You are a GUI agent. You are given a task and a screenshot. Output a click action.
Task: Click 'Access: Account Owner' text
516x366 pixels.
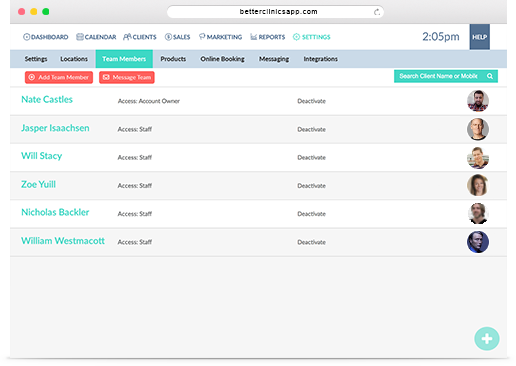(x=149, y=101)
